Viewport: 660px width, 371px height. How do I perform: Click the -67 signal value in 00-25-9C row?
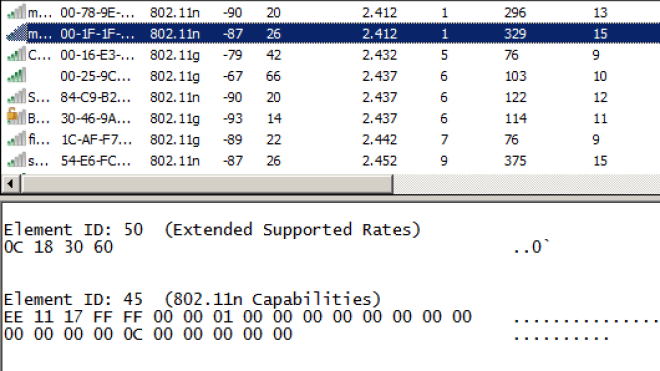coord(233,76)
